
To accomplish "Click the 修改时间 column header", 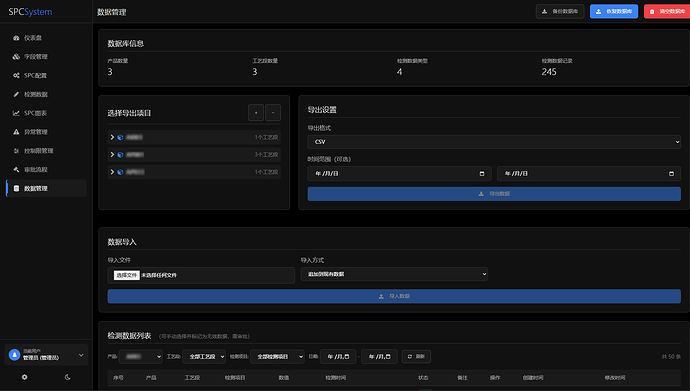I will tap(615, 378).
